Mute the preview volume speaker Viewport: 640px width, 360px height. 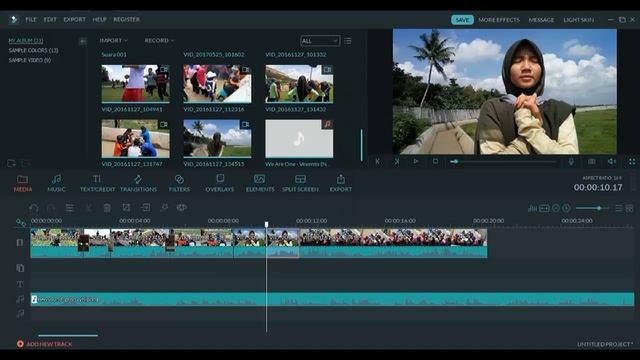[611, 162]
